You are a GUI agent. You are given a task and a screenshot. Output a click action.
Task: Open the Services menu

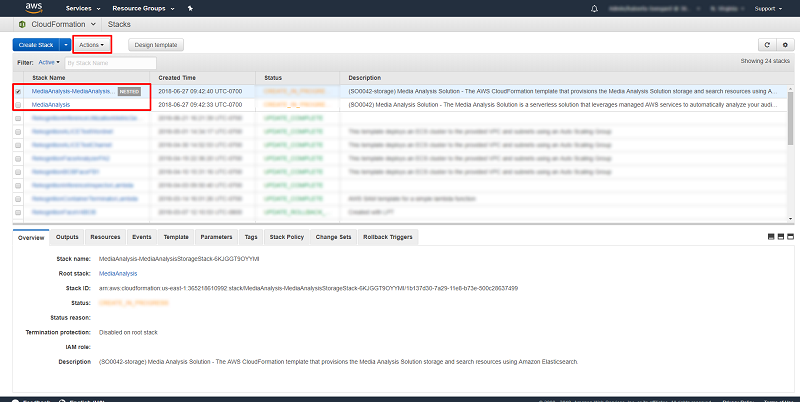point(83,9)
